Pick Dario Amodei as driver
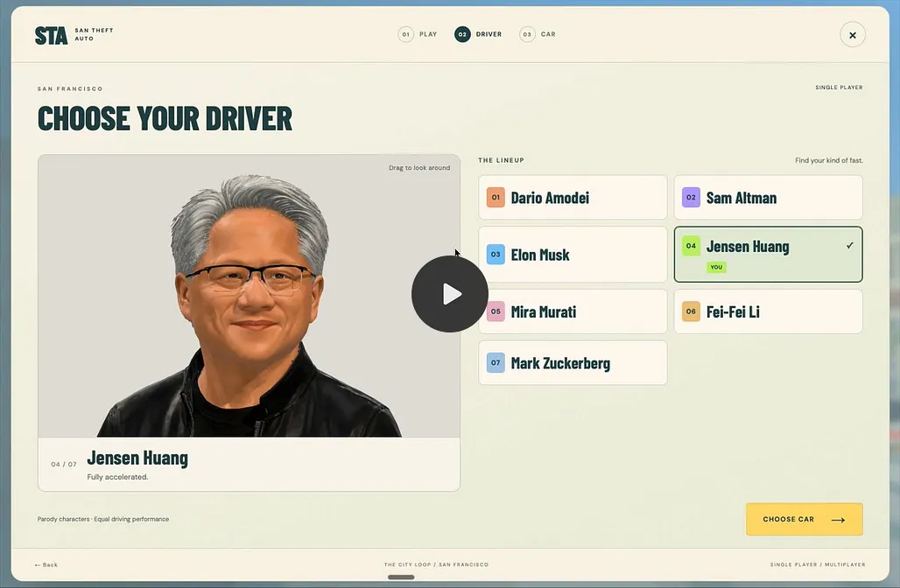Image resolution: width=900 pixels, height=588 pixels. (x=573, y=198)
